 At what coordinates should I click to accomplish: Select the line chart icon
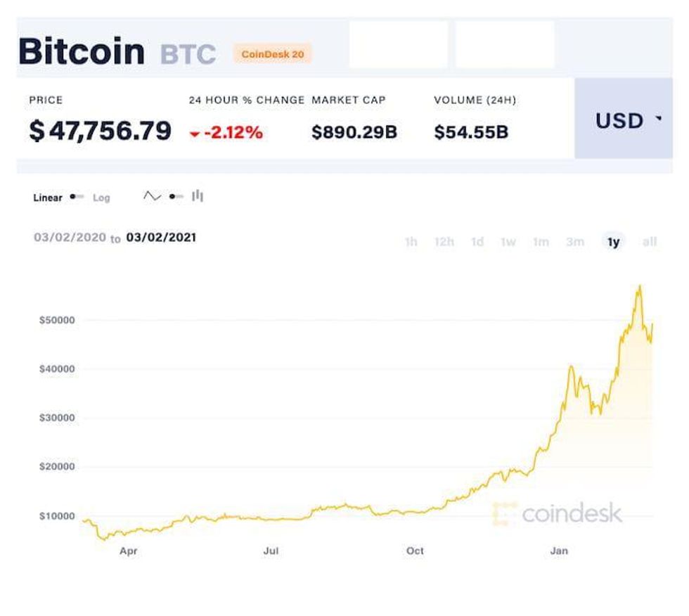(152, 196)
